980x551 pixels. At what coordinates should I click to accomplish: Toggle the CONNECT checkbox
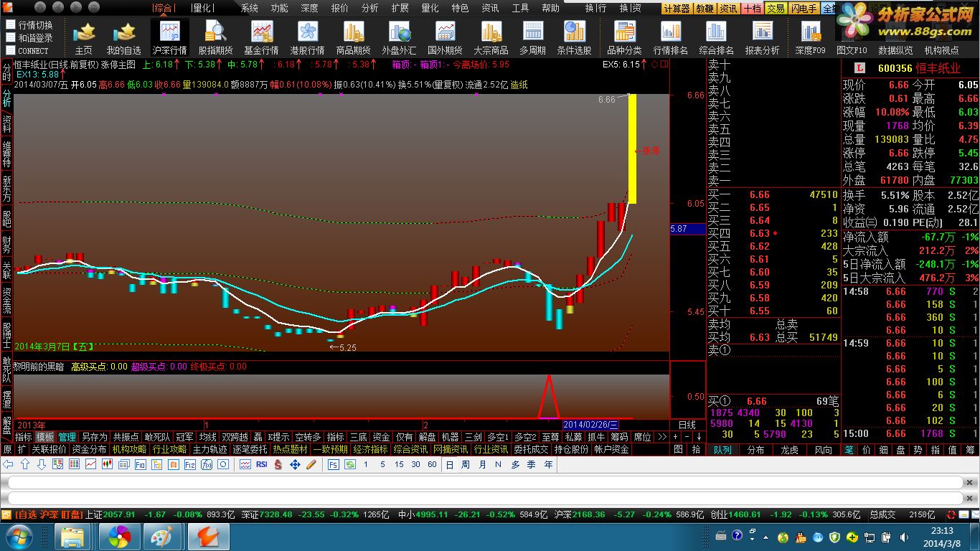(x=11, y=50)
